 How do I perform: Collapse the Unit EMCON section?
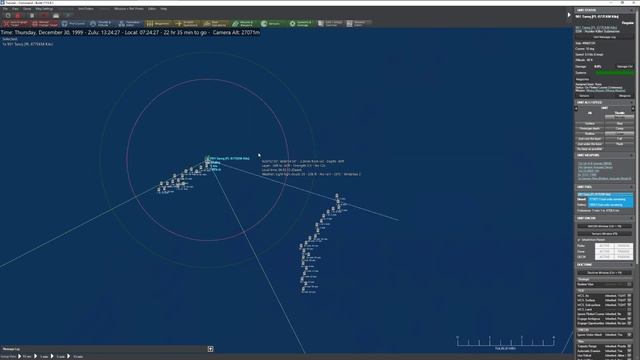click(x=631, y=218)
